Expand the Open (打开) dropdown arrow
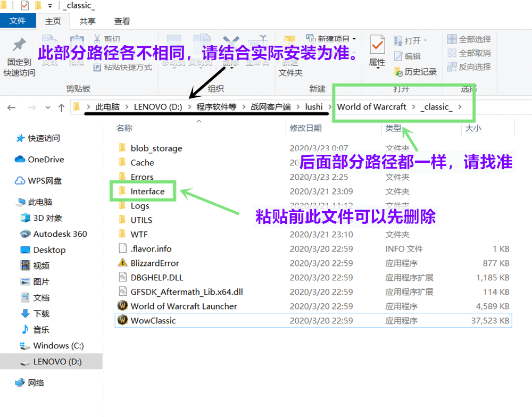This screenshot has width=532, height=417. [x=425, y=41]
